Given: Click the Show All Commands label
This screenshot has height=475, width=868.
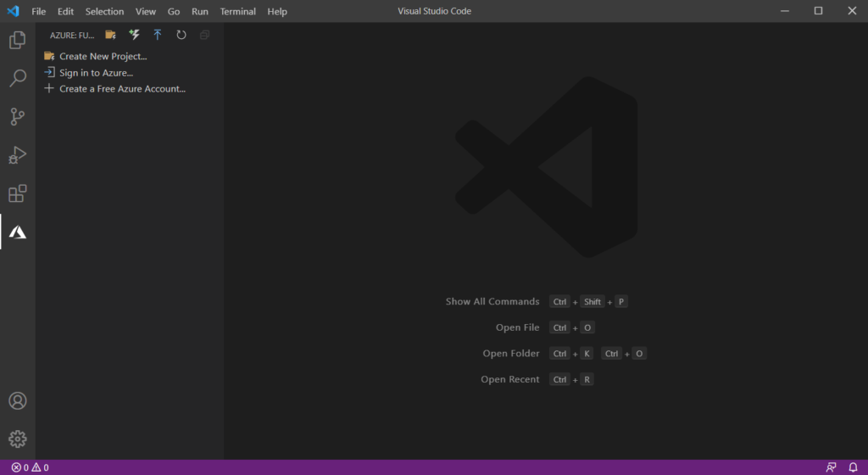Looking at the screenshot, I should tap(492, 302).
